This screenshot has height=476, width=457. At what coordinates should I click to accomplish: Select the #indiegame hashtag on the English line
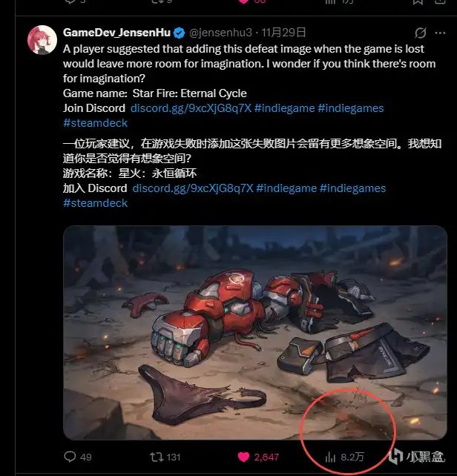[284, 108]
